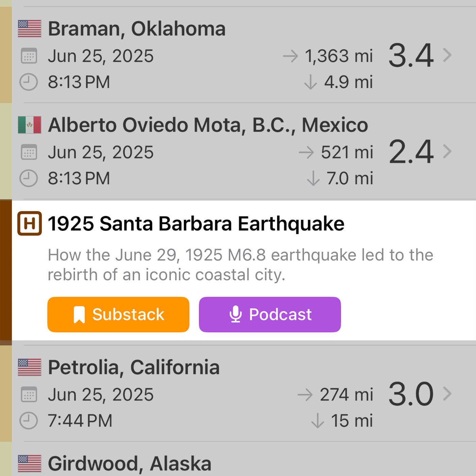Expand Braman 3.4 earthquake details chevron
Viewport: 476px width, 476px height.
[447, 55]
